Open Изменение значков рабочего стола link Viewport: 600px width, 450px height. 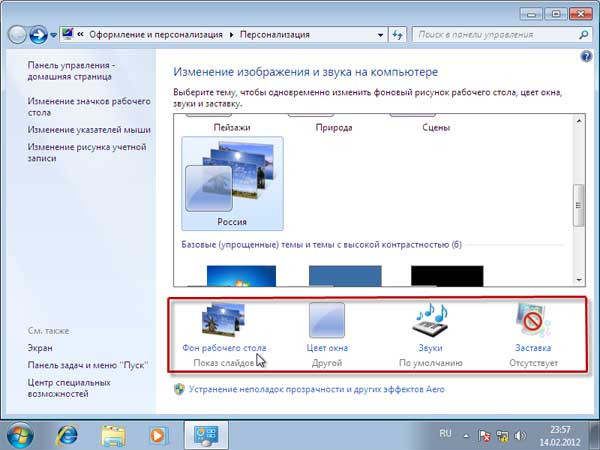pyautogui.click(x=89, y=107)
